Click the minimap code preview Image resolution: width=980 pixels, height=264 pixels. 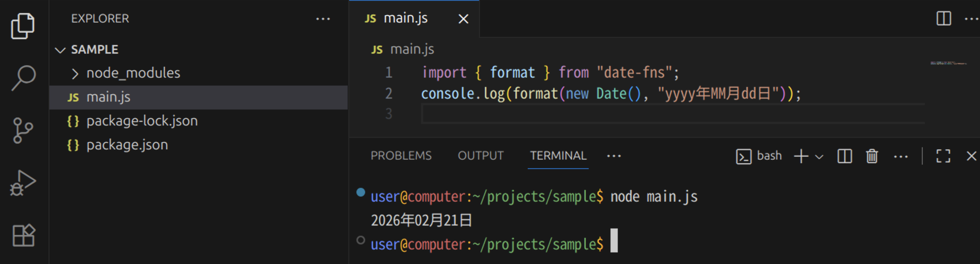[x=948, y=63]
